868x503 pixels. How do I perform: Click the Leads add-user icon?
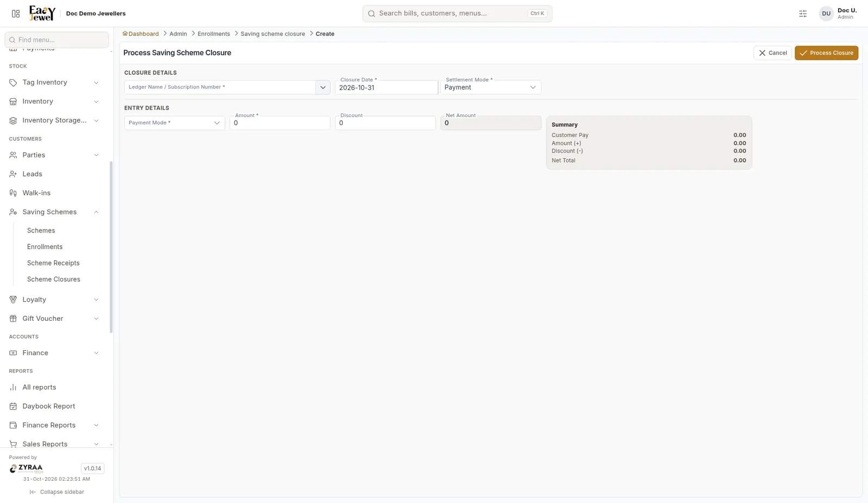[13, 174]
